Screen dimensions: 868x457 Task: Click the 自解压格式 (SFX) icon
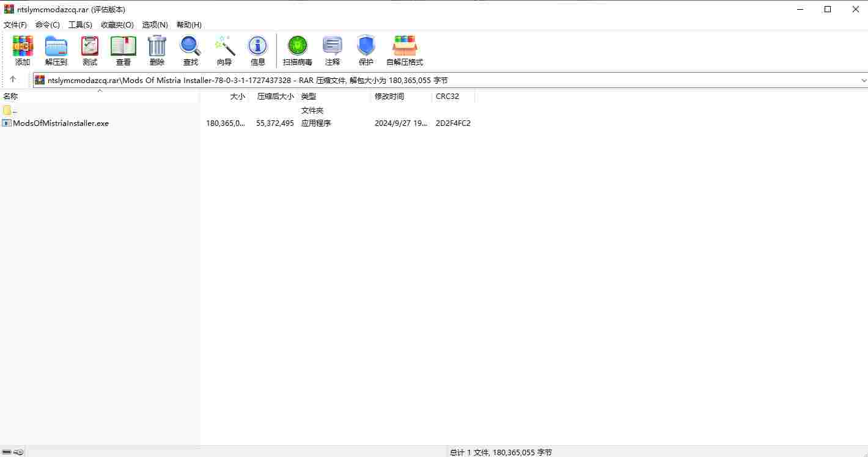click(x=405, y=46)
